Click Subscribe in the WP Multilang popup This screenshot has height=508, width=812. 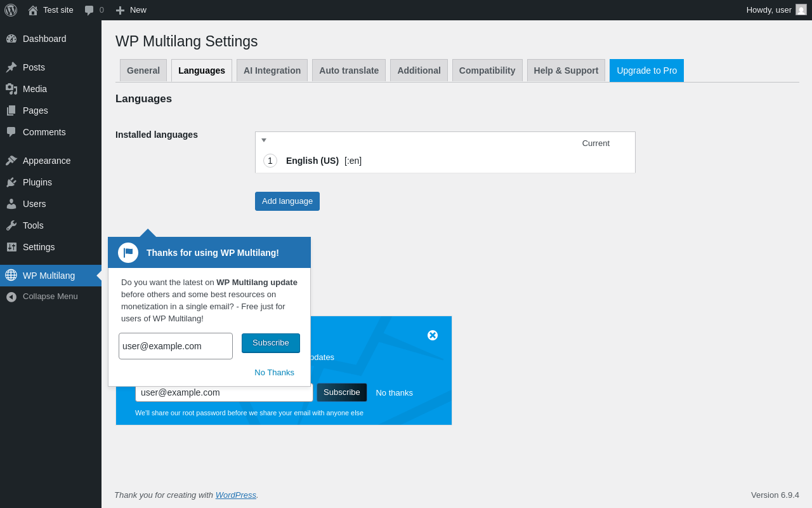271,343
